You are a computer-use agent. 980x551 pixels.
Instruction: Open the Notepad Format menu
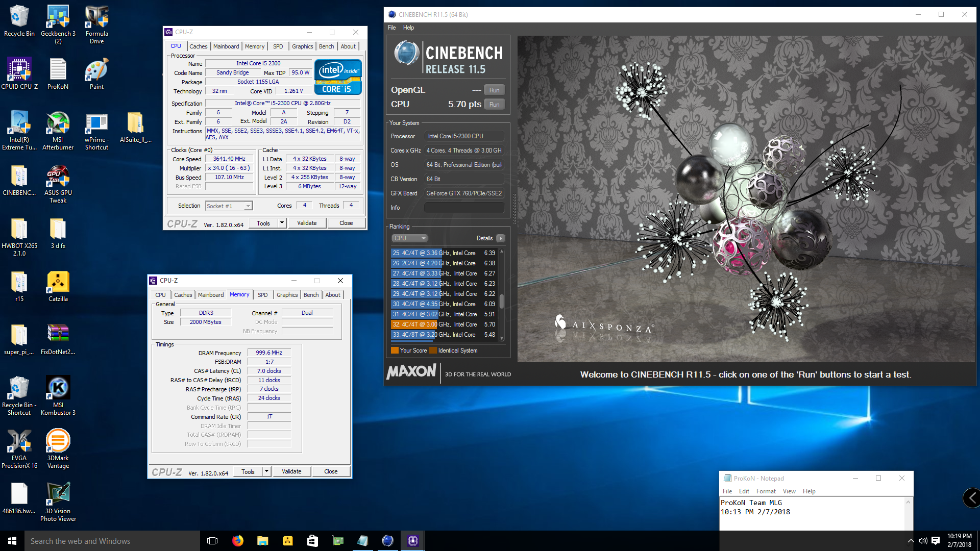(766, 491)
